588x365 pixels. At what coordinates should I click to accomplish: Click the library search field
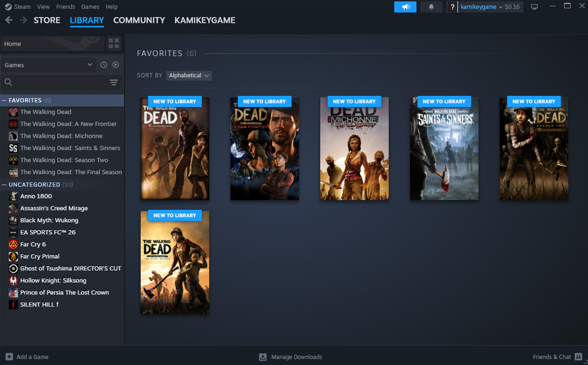point(56,83)
